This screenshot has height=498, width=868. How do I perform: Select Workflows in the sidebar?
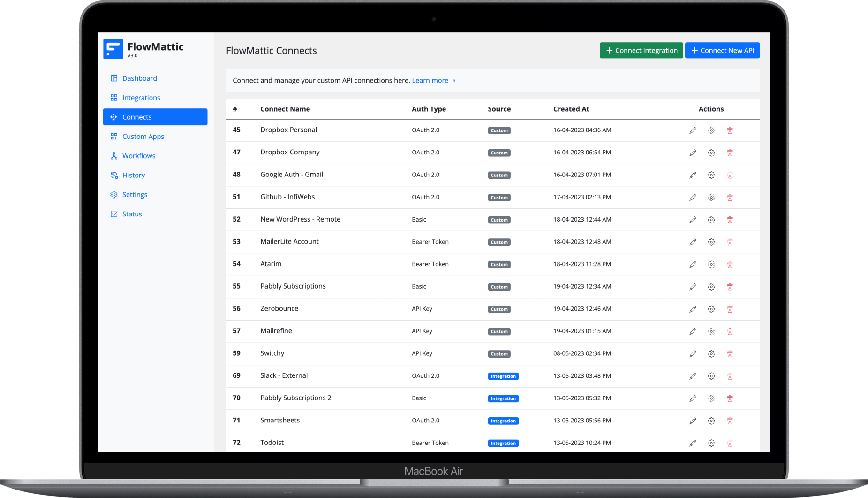pyautogui.click(x=139, y=155)
